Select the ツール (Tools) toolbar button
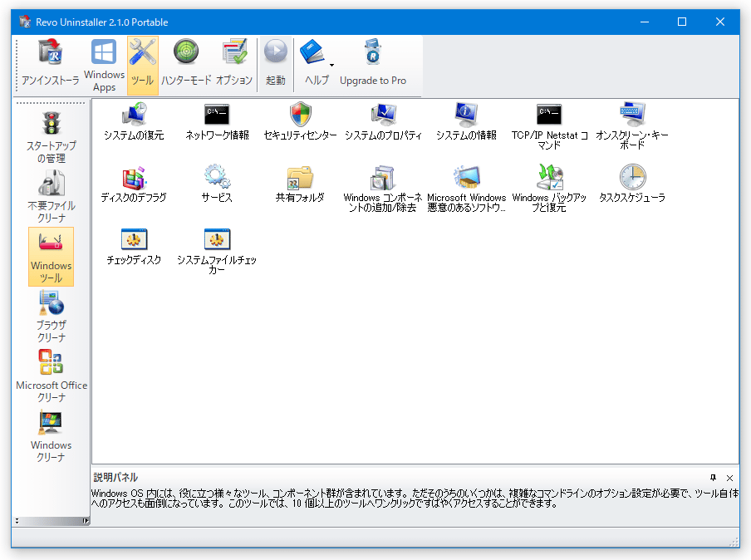Screen dimensions: 751x560 [x=143, y=65]
